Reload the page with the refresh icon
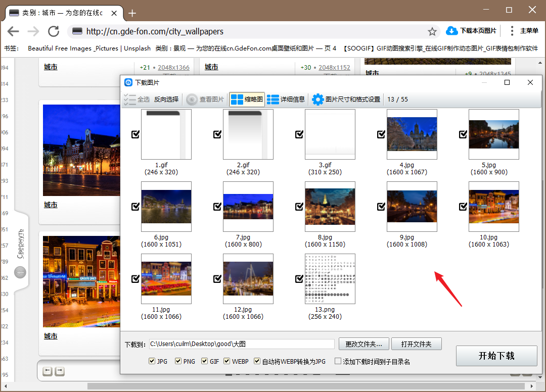 click(53, 31)
